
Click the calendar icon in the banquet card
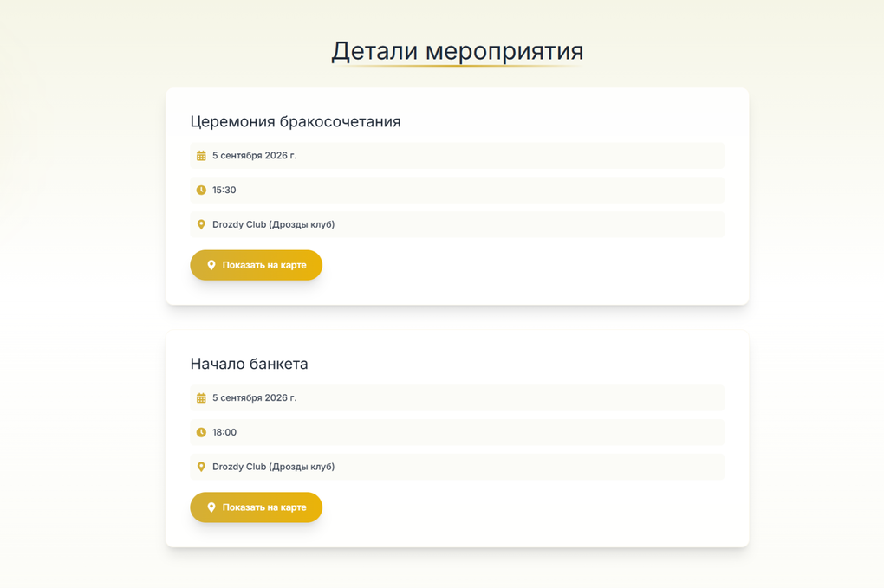(x=201, y=398)
